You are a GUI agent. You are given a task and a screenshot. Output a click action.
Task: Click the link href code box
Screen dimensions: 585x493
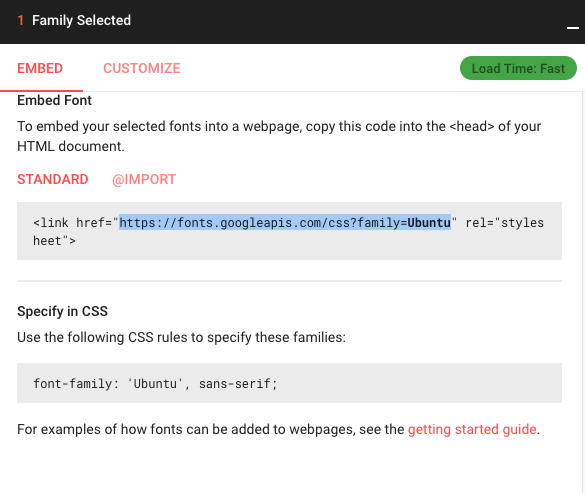click(x=289, y=231)
